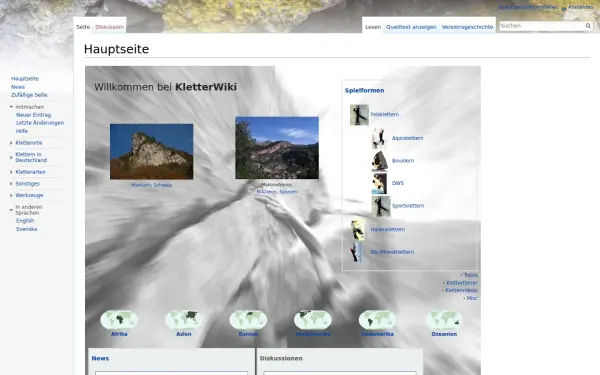Open the Eis-/Mixedklettern text link
Image resolution: width=600 pixels, height=375 pixels.
tap(392, 252)
